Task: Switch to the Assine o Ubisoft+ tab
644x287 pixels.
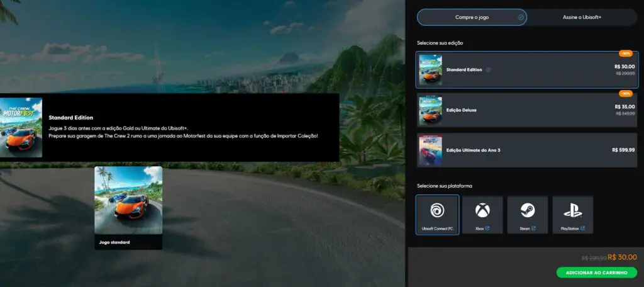Action: pyautogui.click(x=582, y=17)
